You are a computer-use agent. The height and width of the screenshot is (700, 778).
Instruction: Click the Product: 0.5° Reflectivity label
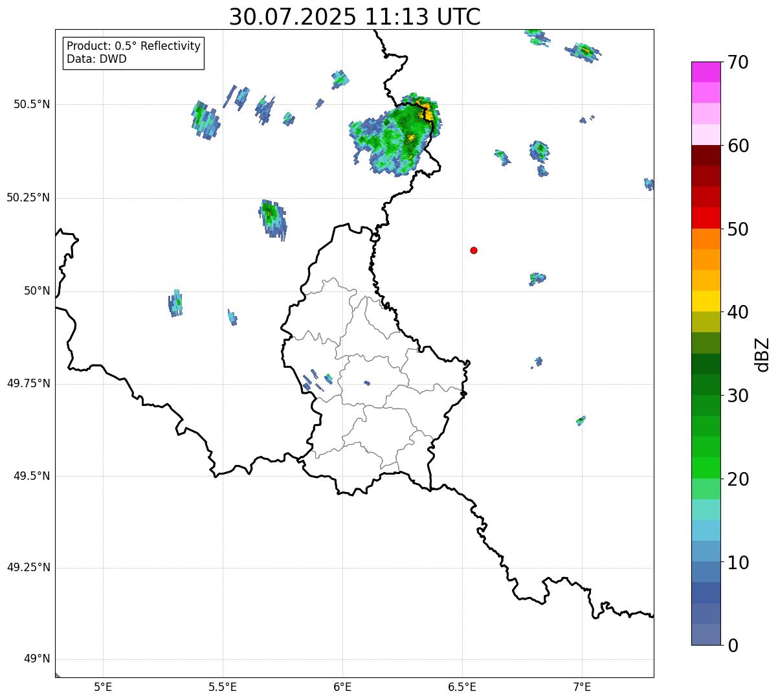[x=133, y=46]
